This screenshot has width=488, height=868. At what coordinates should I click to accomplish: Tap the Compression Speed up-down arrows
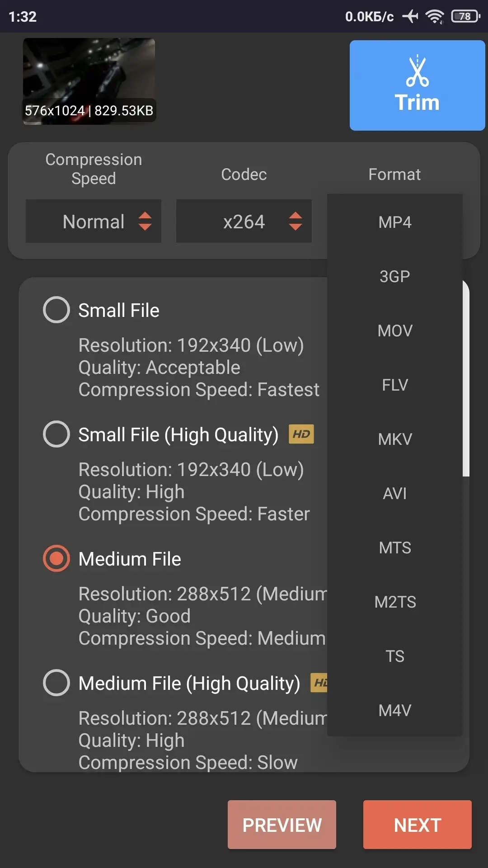point(145,221)
